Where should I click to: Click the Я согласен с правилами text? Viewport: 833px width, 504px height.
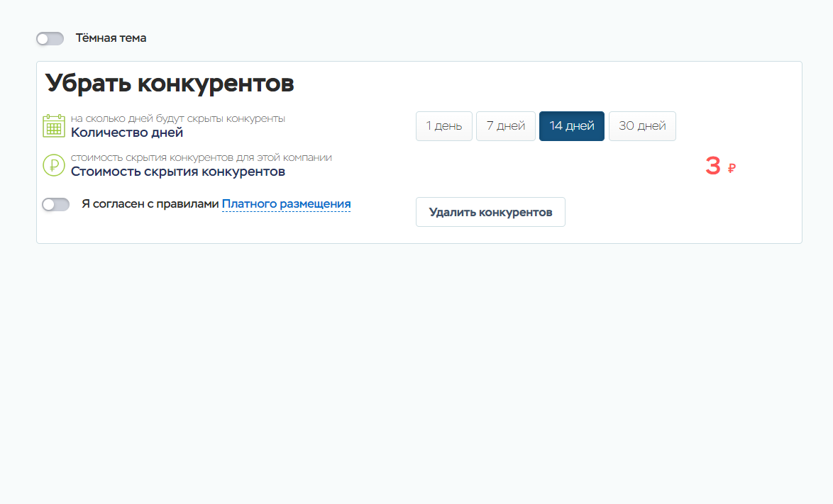tap(150, 204)
